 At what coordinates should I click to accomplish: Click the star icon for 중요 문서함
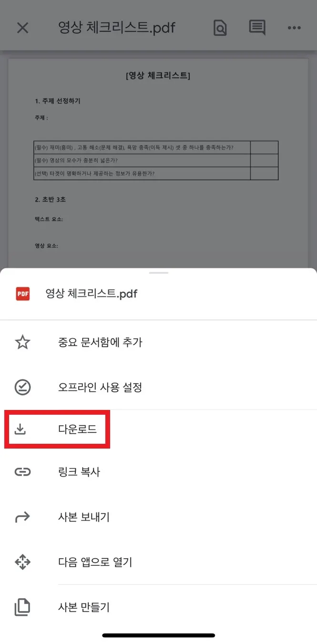tap(22, 342)
